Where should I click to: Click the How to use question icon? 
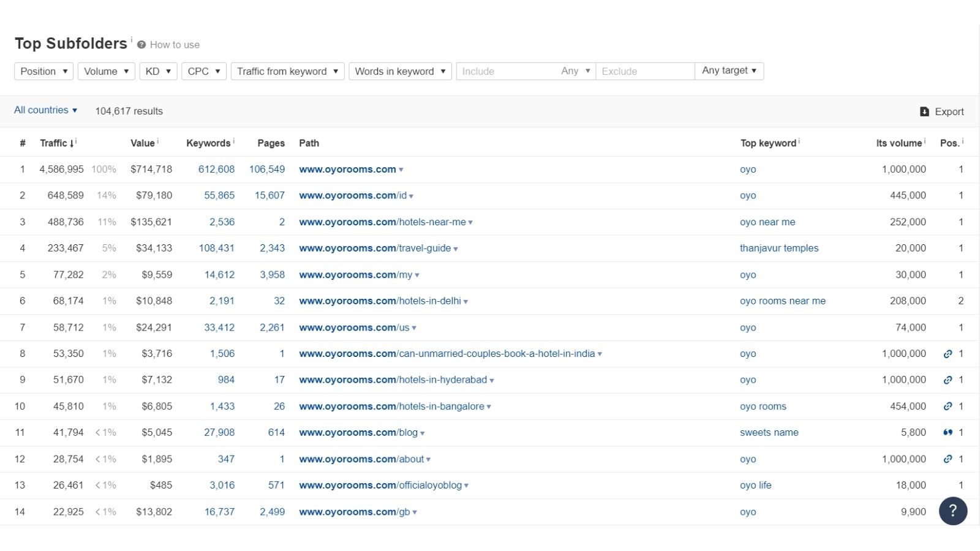(x=141, y=45)
